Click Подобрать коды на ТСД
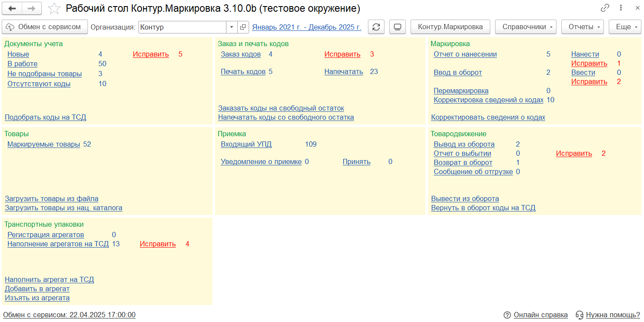644x322 pixels. pyautogui.click(x=45, y=117)
